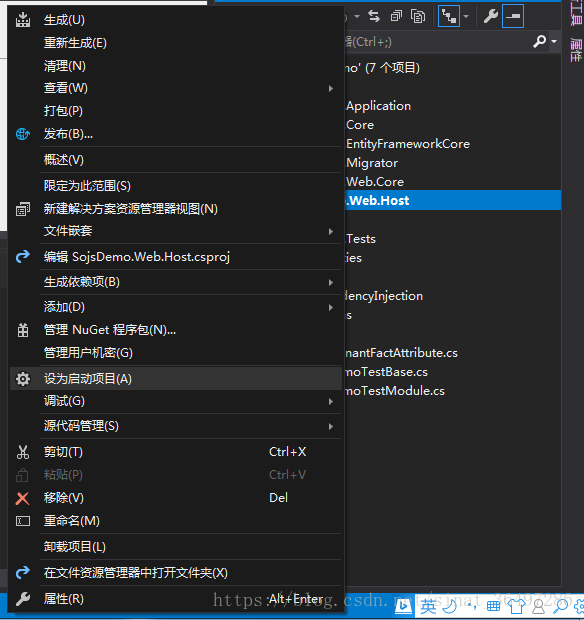Choose 清理(N) menu entry

tap(176, 66)
